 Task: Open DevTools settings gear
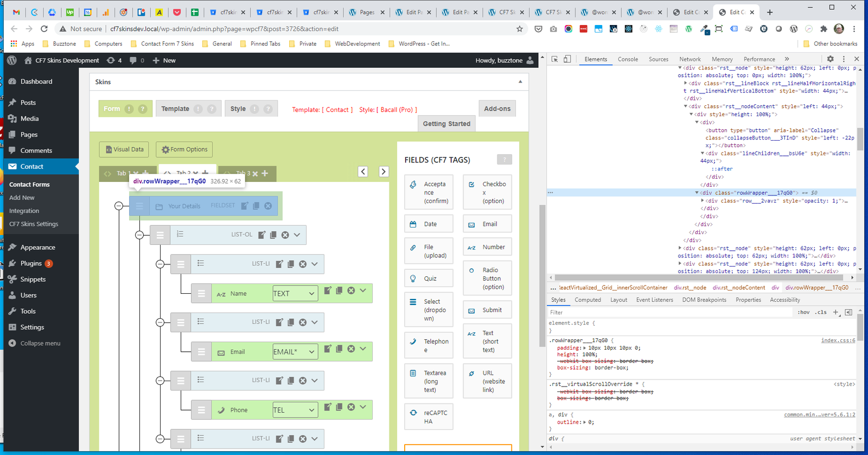[x=830, y=59]
